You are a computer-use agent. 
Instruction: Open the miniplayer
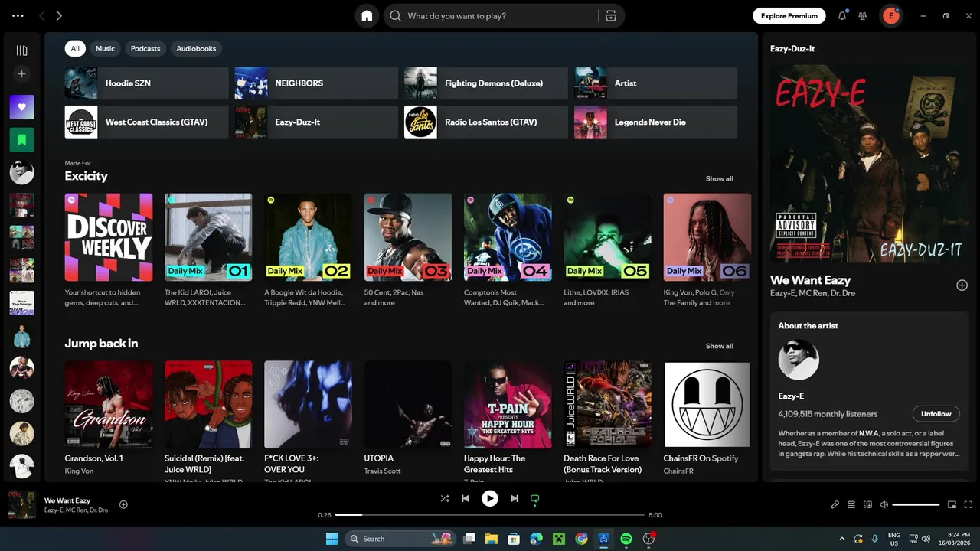point(952,504)
